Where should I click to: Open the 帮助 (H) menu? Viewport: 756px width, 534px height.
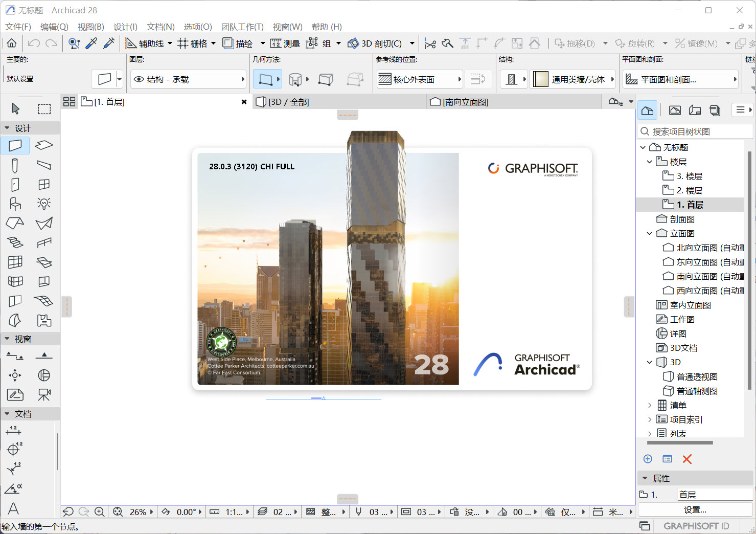(327, 27)
